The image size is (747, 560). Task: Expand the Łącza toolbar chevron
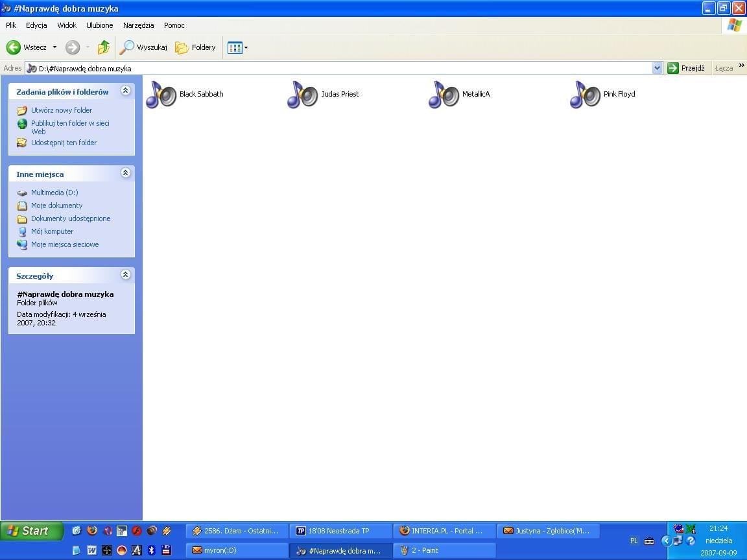pos(741,65)
